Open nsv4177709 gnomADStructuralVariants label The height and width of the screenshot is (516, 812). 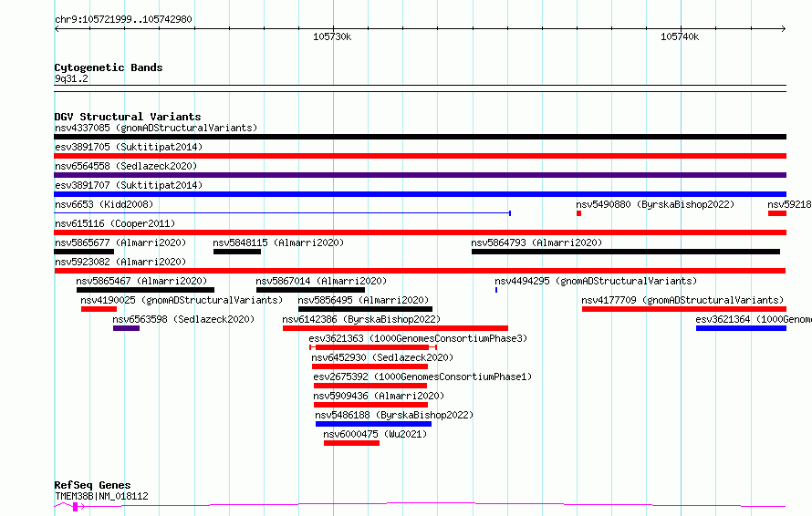tap(682, 300)
